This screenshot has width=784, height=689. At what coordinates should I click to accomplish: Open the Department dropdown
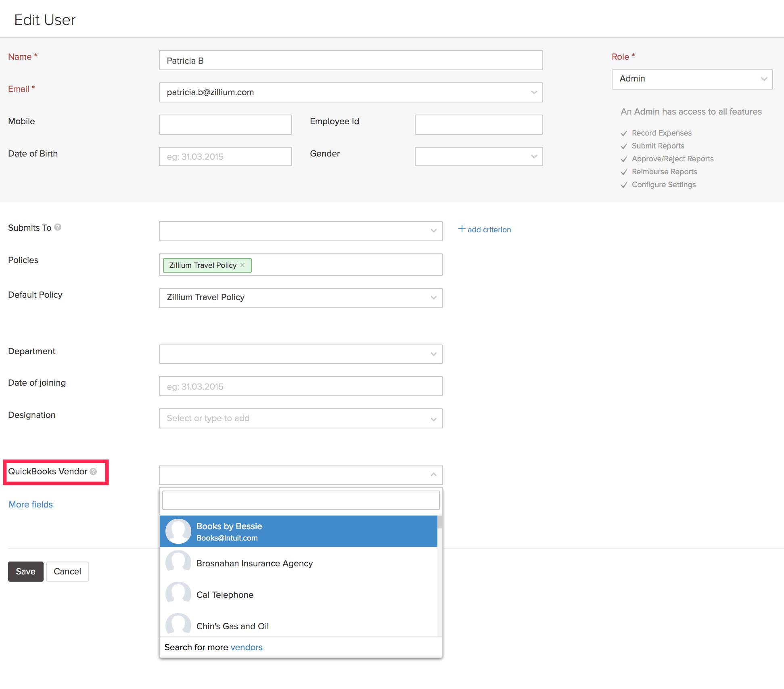[301, 354]
